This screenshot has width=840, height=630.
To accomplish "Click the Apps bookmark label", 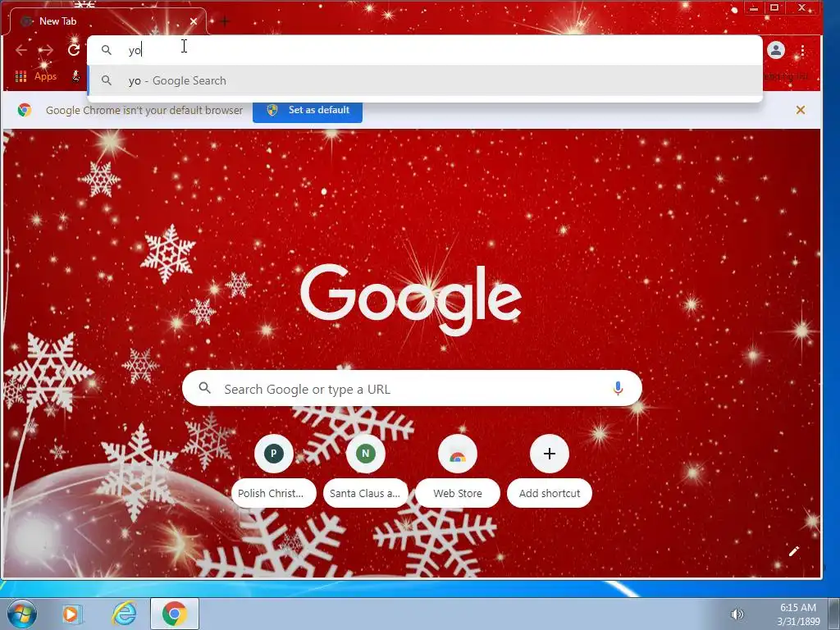I will pyautogui.click(x=46, y=76).
